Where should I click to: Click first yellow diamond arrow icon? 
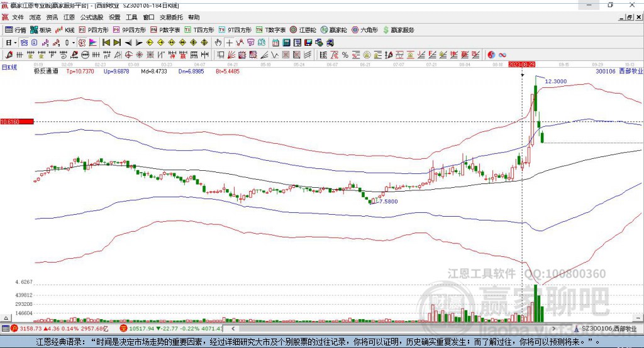150,43
